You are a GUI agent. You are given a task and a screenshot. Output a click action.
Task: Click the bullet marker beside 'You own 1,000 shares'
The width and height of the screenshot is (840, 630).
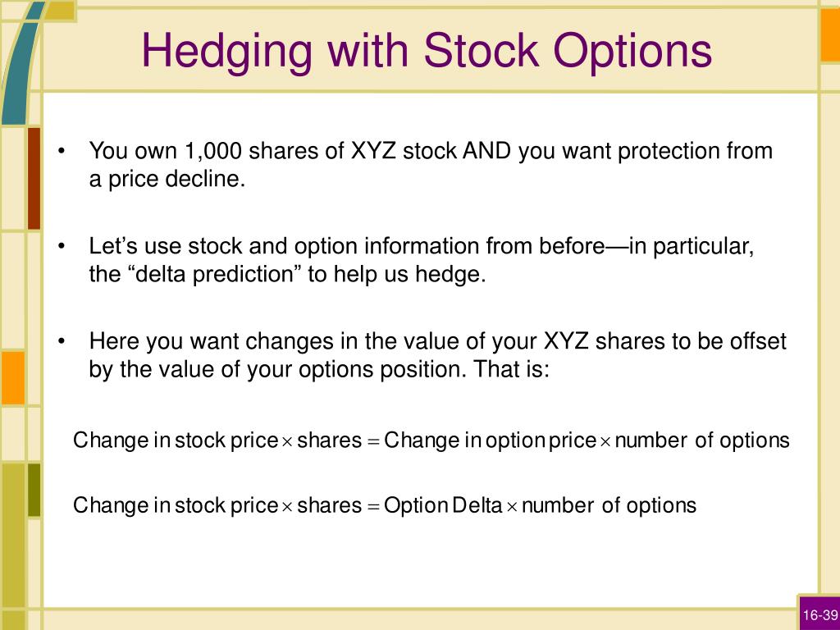point(62,151)
